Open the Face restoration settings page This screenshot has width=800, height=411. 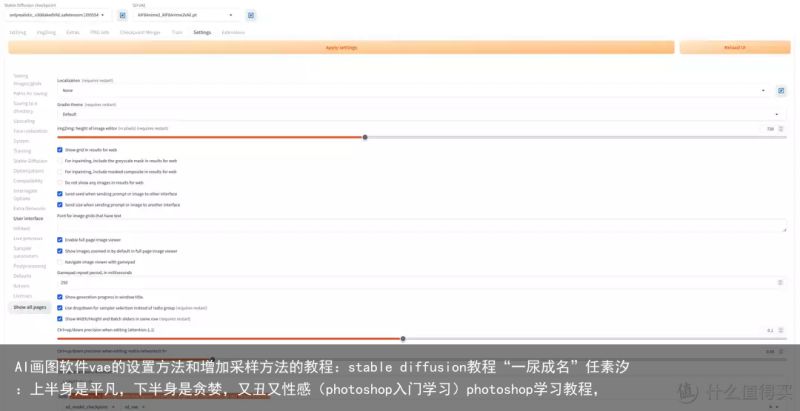pos(30,131)
